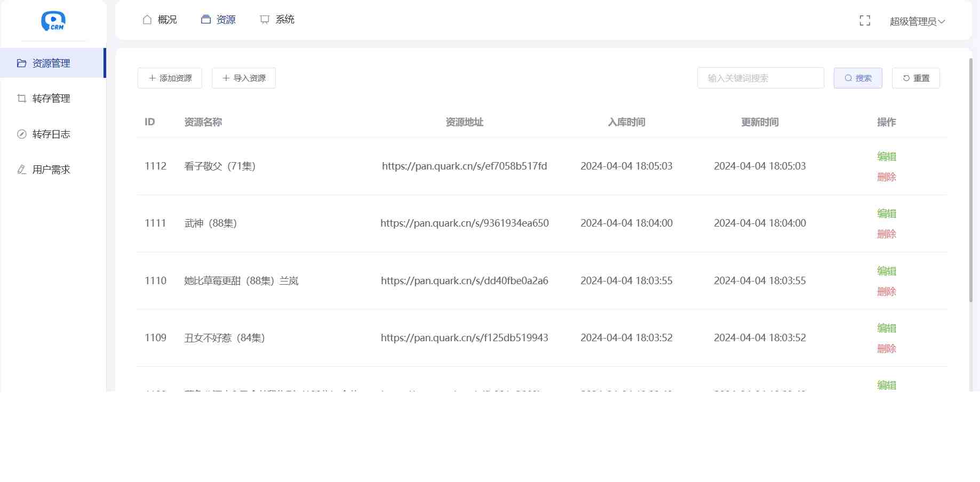Focus the keyword search input field
This screenshot has height=482, width=980.
760,78
